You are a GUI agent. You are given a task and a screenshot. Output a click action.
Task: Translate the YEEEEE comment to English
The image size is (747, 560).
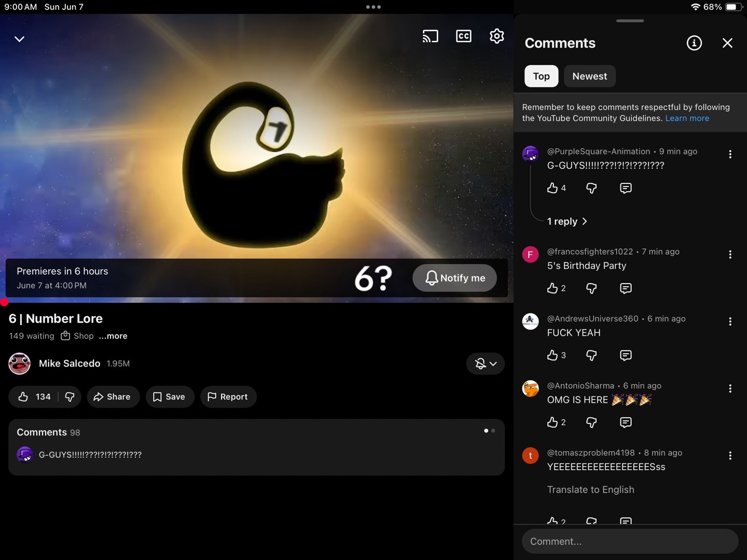pos(590,489)
